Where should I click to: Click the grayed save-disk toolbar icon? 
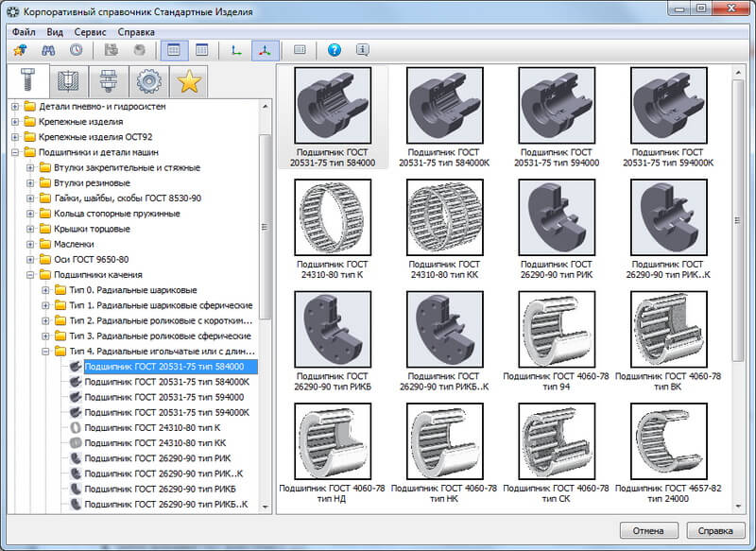tap(112, 50)
